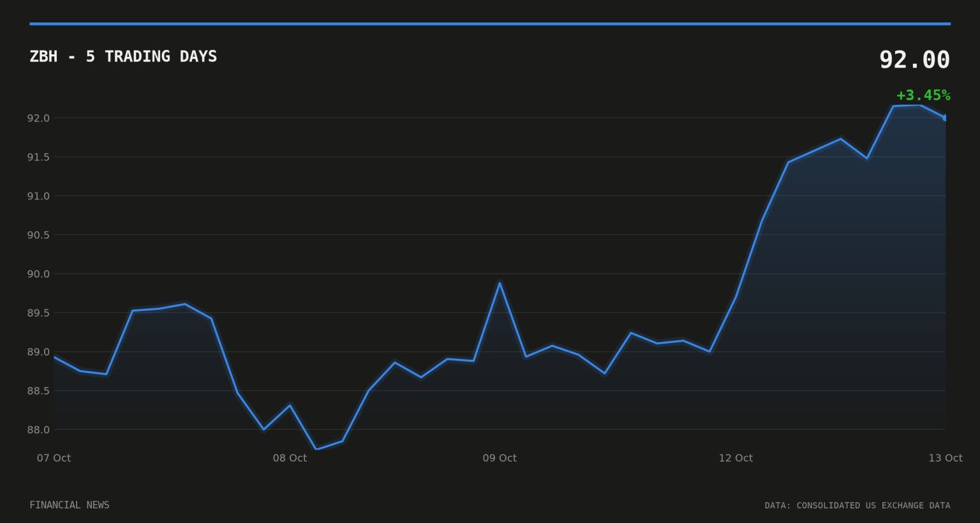Click the 13 Oct date label
Viewport: 980px width, 523px height.
pyautogui.click(x=946, y=458)
